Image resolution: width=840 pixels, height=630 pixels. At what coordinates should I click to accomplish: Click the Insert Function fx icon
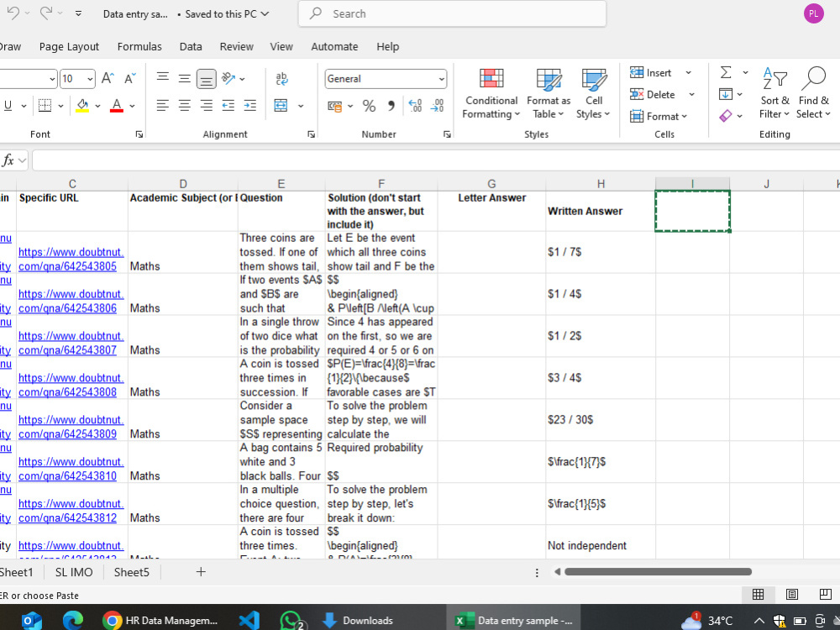(x=8, y=160)
